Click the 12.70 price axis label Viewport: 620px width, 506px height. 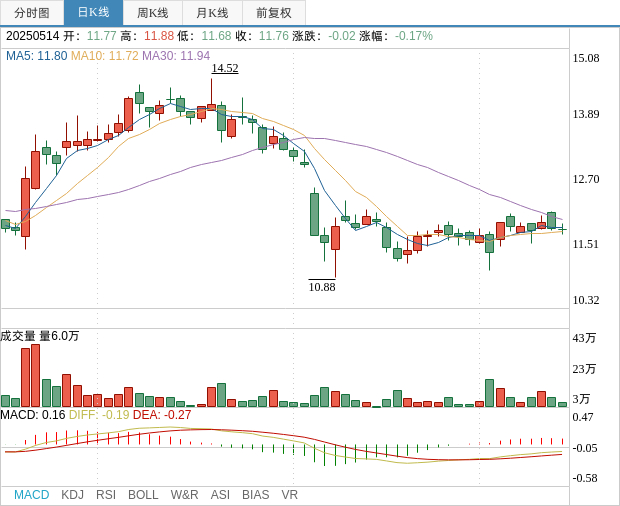586,179
